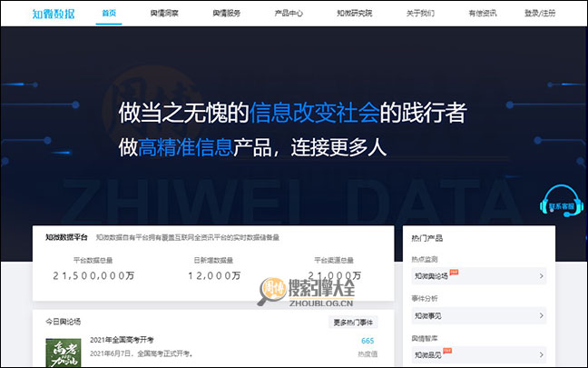Click the 知微数据平台 section title
This screenshot has height=368, width=588.
pyautogui.click(x=66, y=237)
